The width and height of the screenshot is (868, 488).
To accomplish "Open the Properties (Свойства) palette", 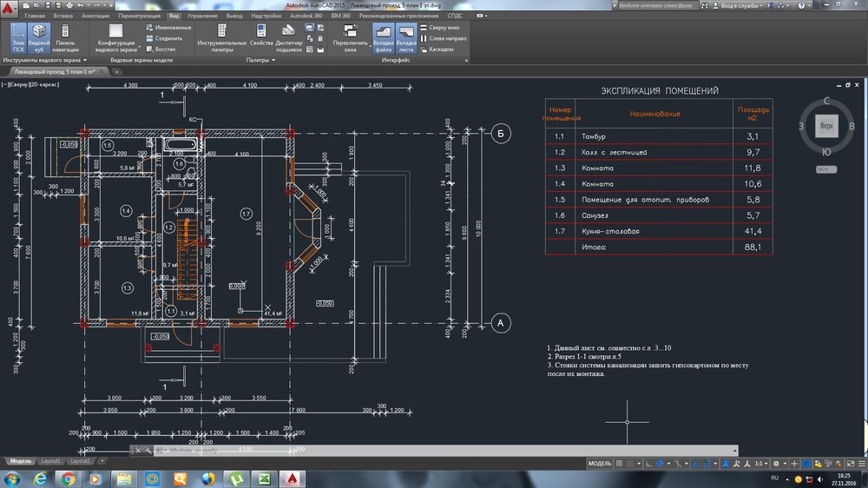I will pyautogui.click(x=261, y=38).
